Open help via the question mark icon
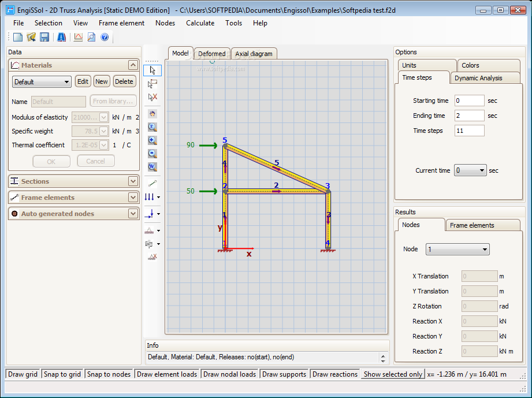This screenshot has height=398, width=532. tap(105, 37)
